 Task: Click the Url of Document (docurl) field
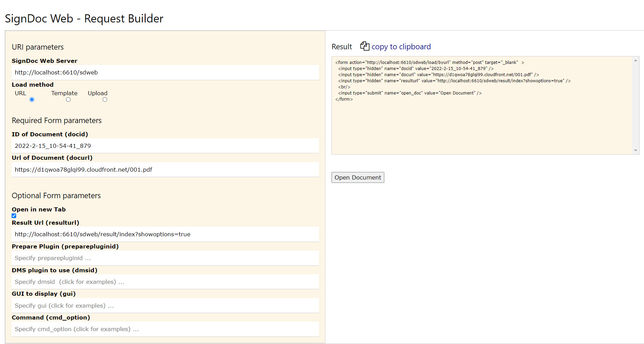click(165, 170)
